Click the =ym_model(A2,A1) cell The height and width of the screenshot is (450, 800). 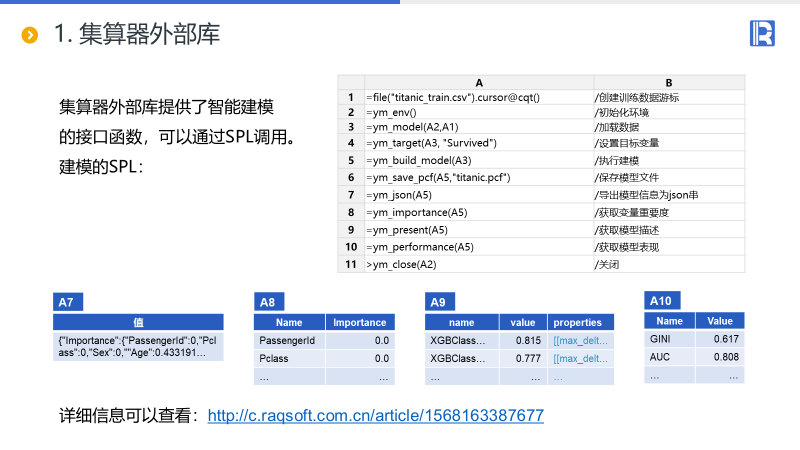click(x=479, y=127)
